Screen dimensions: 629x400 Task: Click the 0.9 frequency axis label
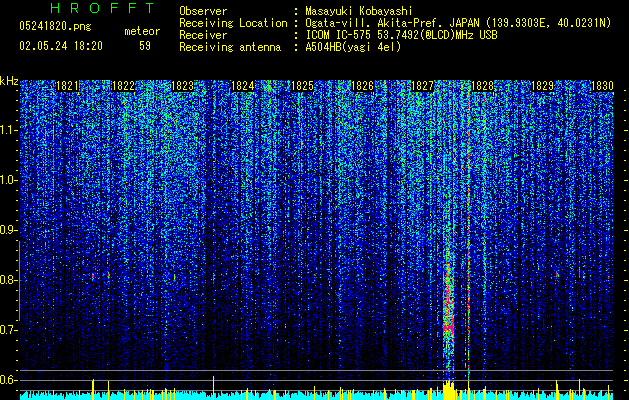(8, 230)
